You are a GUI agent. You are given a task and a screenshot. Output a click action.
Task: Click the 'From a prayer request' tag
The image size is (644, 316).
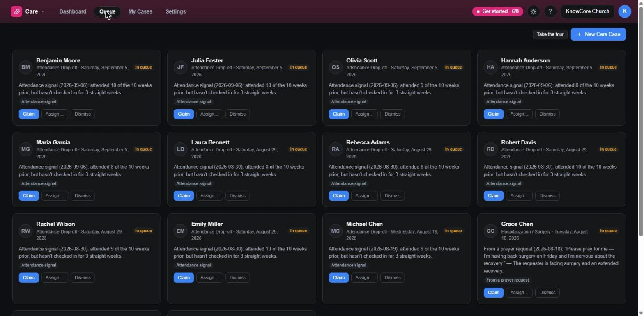coord(508,280)
